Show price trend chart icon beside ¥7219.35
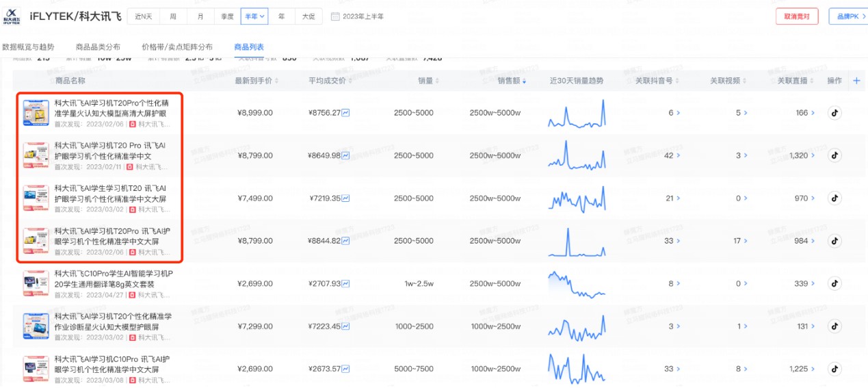The image size is (868, 388). 345,198
